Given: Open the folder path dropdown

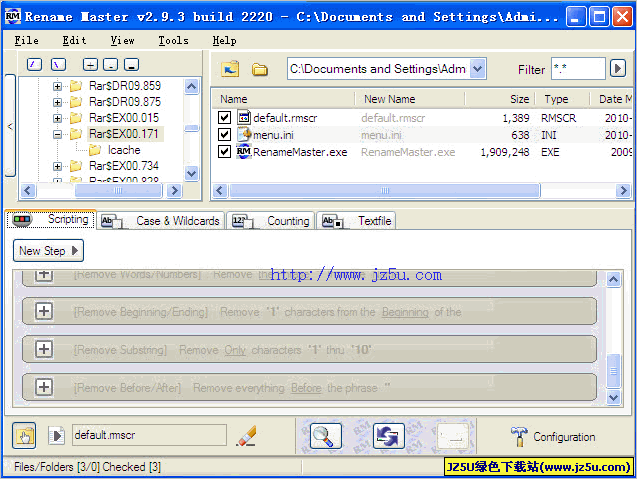Looking at the screenshot, I should pyautogui.click(x=478, y=68).
